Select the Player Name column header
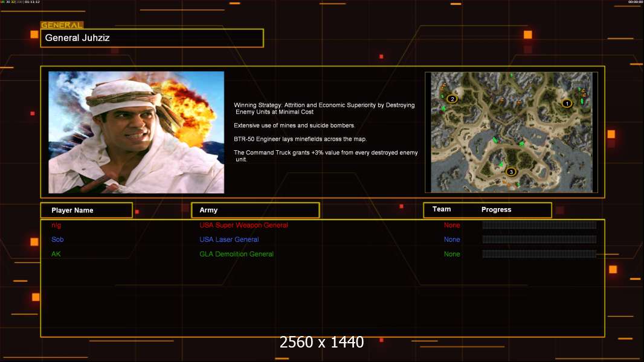644x362 pixels. point(86,211)
